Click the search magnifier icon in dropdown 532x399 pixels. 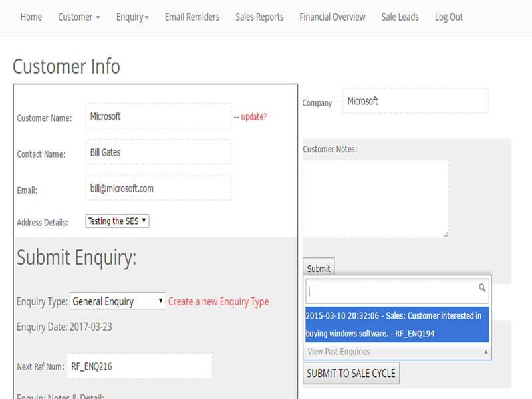(x=482, y=289)
